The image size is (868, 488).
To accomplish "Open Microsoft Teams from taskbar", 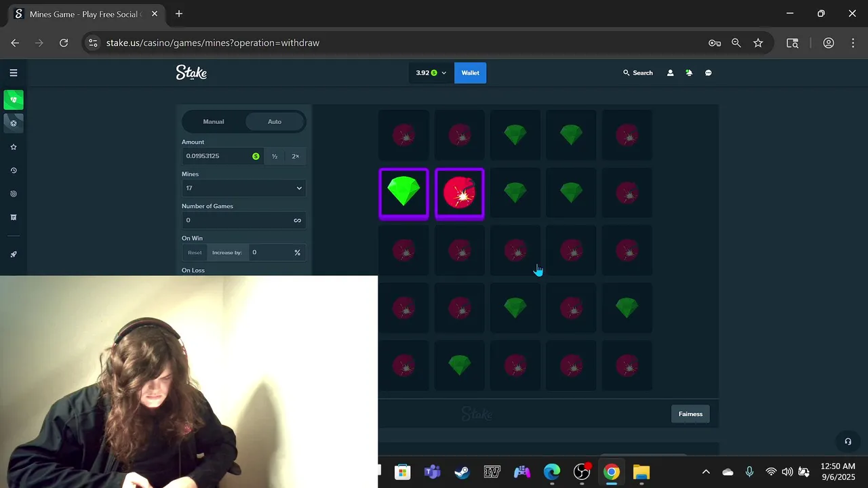I will pos(433,472).
